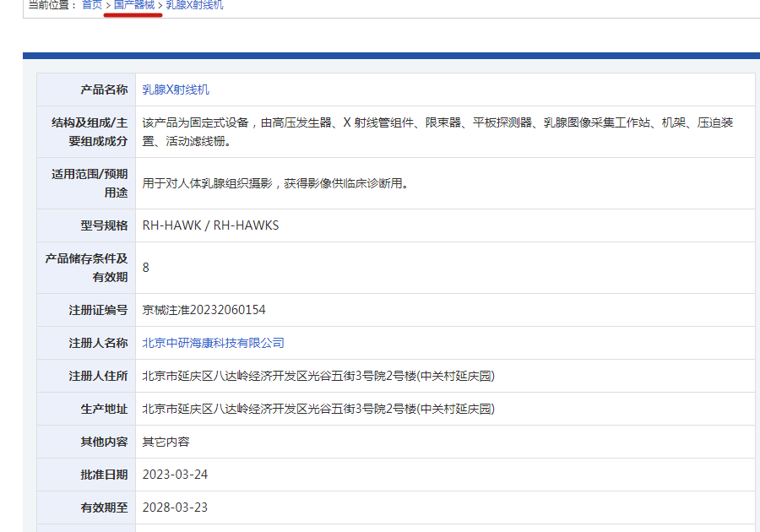Click the 型号规格 row label
Viewport: 760px width, 532px height.
point(104,225)
